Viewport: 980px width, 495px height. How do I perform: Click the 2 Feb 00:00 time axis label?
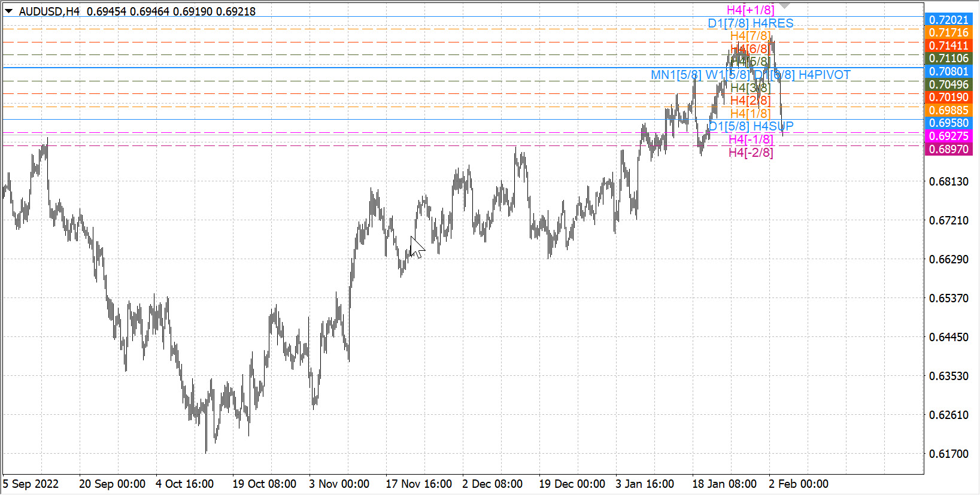click(x=799, y=484)
